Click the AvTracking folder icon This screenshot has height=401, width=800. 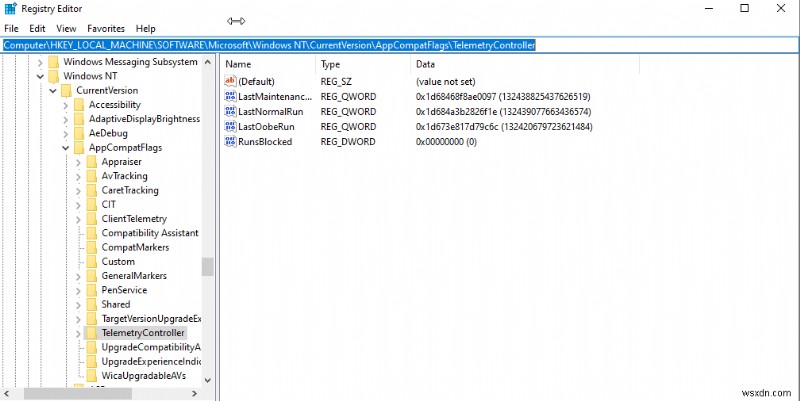click(x=92, y=176)
